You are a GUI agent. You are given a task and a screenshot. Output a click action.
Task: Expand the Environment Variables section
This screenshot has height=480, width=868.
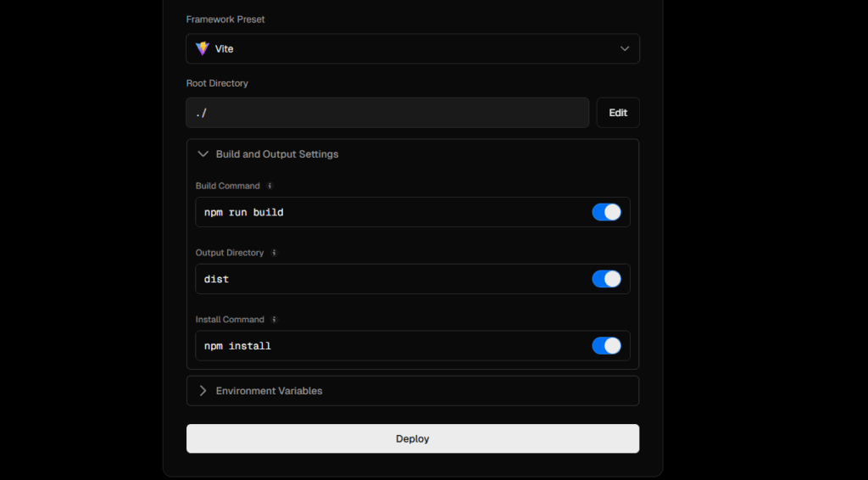point(203,391)
